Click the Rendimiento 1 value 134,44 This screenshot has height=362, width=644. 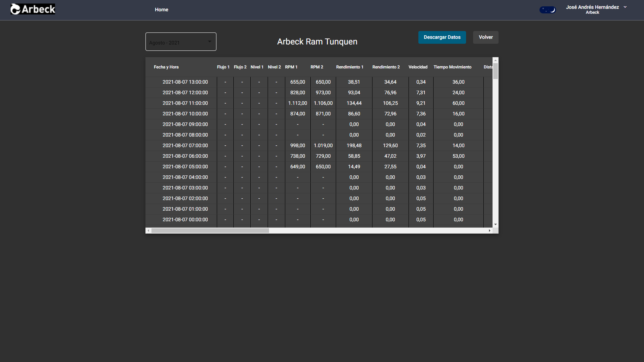pyautogui.click(x=354, y=103)
